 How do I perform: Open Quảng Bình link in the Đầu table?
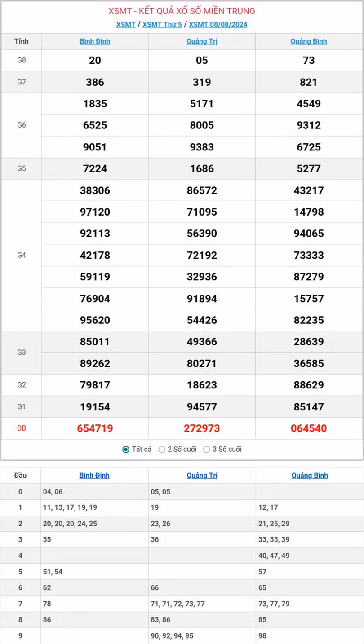point(310,475)
